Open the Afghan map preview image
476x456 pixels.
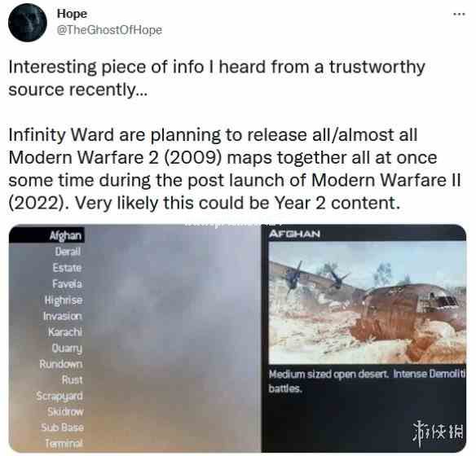(x=367, y=303)
